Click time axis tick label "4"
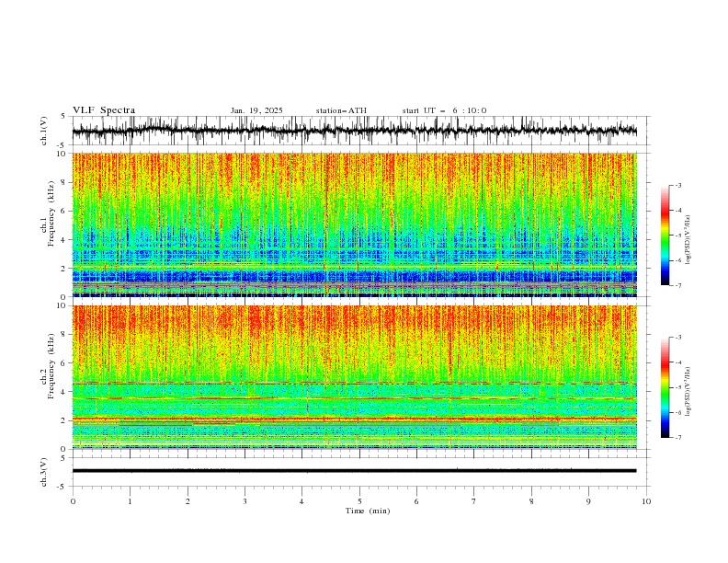Viewport: 728px width, 563px height. (301, 501)
